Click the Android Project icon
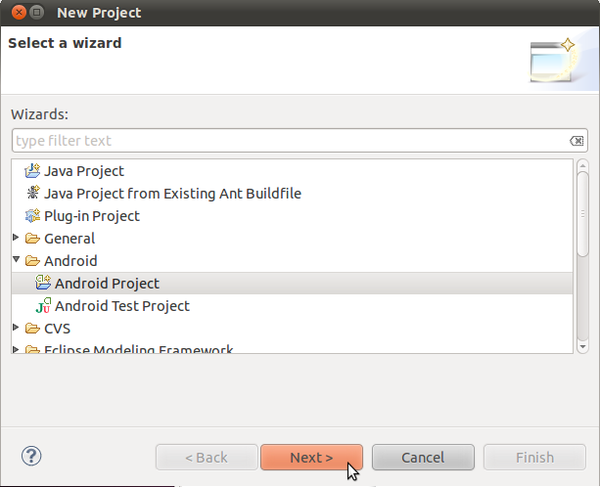 43,283
